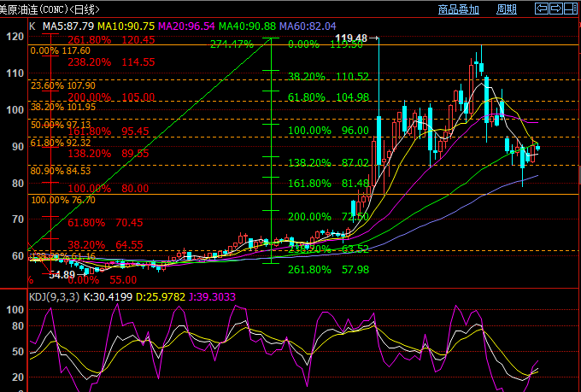This screenshot has width=581, height=392.
Task: Select the green MA40:90.88 label
Action: [x=249, y=26]
